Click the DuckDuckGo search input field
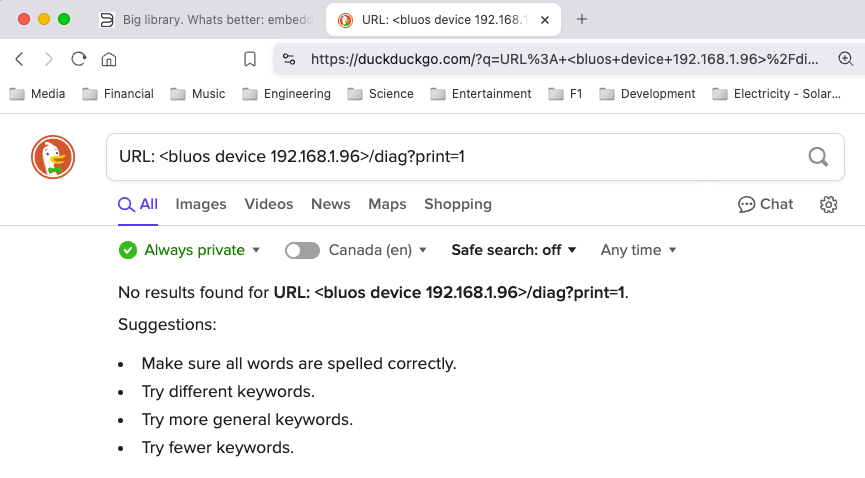This screenshot has height=478, width=865. (x=450, y=157)
